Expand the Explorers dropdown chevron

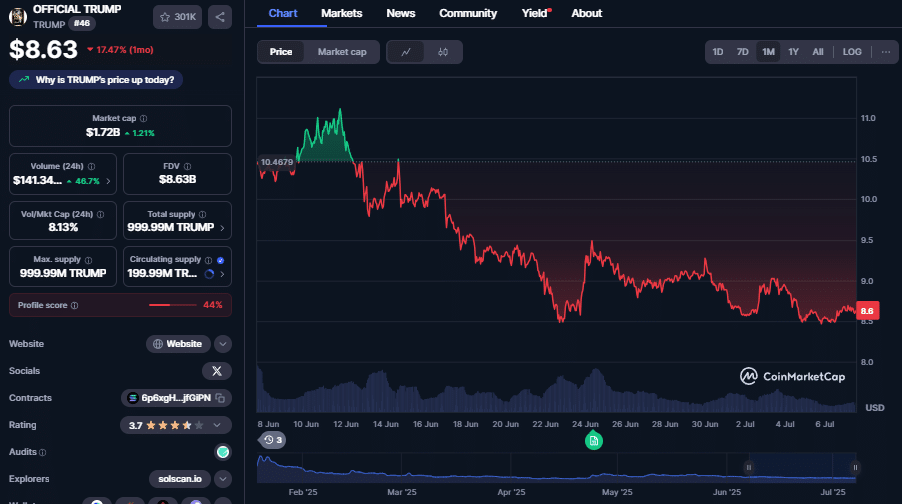pyautogui.click(x=223, y=479)
